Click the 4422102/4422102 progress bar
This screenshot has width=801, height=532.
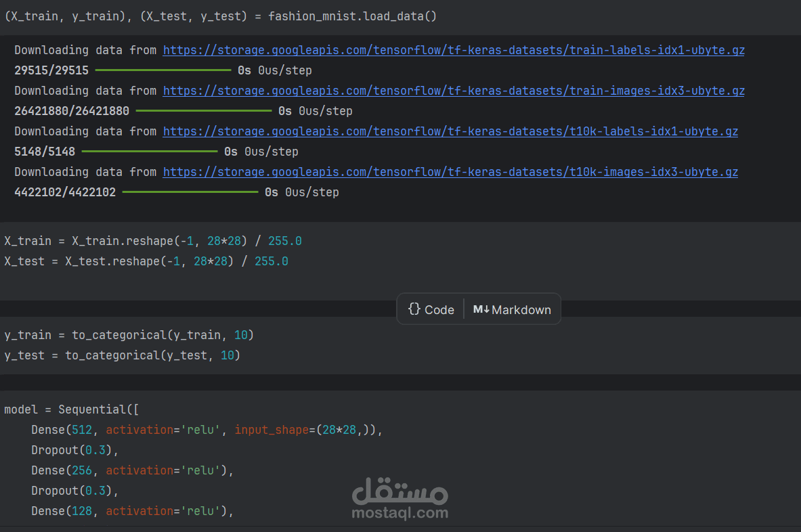pyautogui.click(x=190, y=192)
